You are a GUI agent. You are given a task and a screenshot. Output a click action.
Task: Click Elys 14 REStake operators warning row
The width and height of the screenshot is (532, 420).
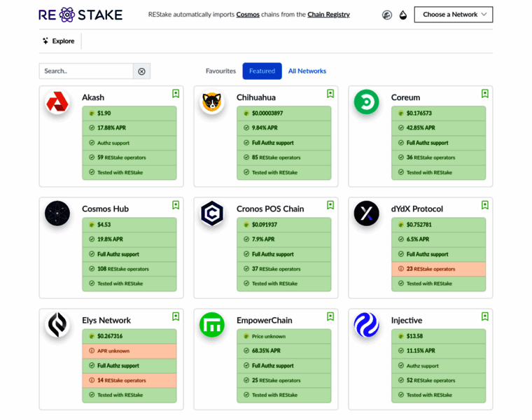pyautogui.click(x=129, y=380)
